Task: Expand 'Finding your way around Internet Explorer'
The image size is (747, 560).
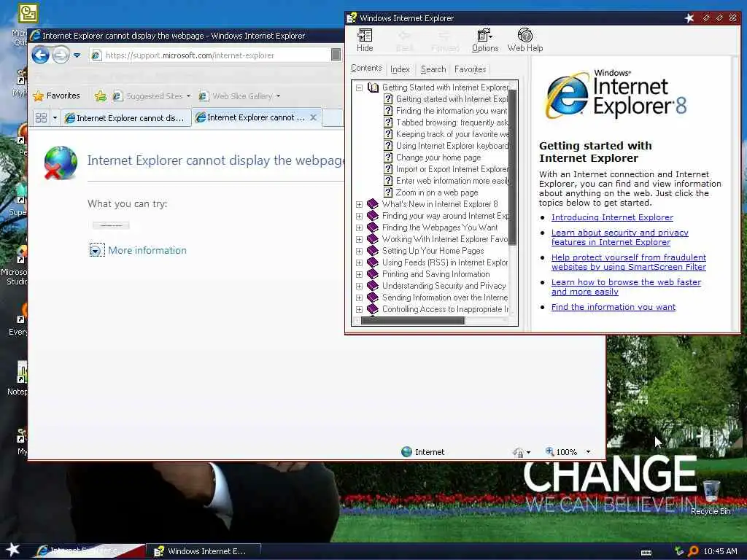Action: (x=359, y=216)
